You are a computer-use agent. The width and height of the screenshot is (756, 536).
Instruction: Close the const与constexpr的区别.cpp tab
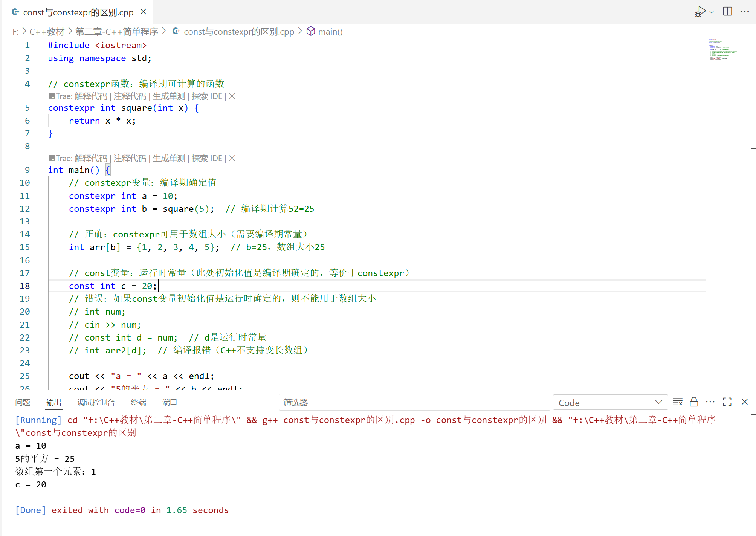pos(143,12)
